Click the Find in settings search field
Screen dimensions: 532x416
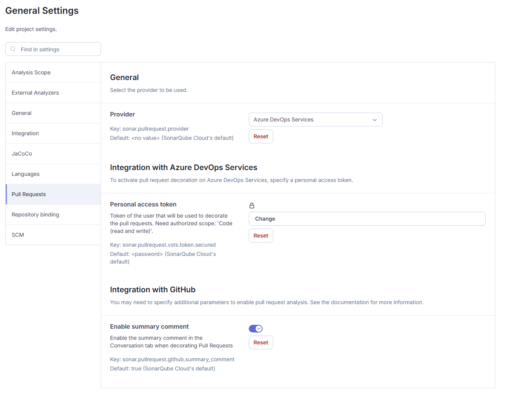pyautogui.click(x=53, y=49)
